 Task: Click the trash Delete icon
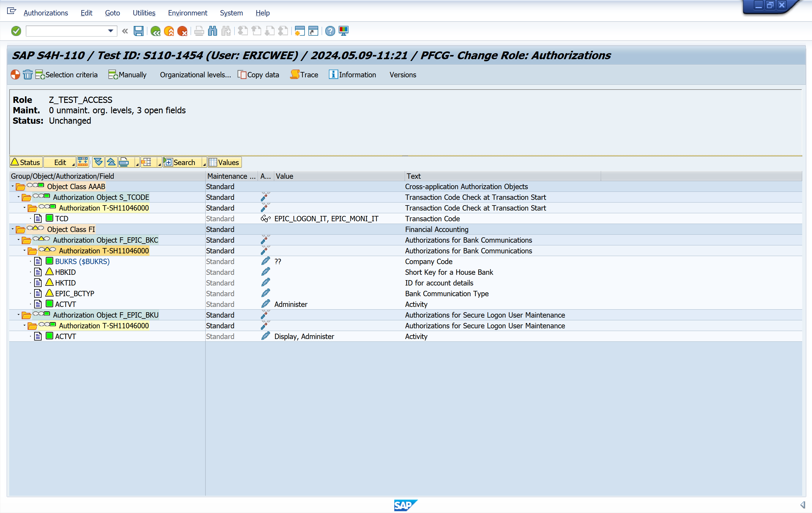(28, 75)
